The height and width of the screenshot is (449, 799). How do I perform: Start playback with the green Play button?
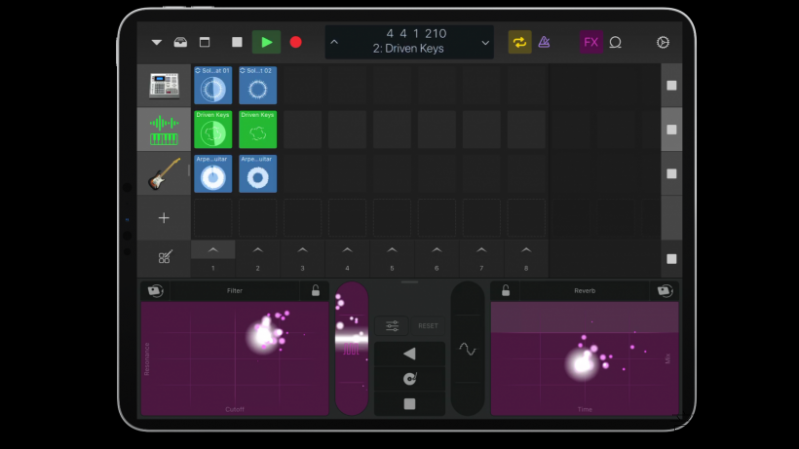[266, 42]
